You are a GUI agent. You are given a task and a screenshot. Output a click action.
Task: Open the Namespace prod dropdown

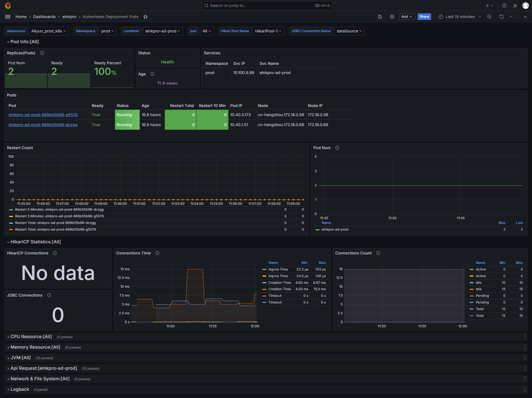tap(108, 31)
